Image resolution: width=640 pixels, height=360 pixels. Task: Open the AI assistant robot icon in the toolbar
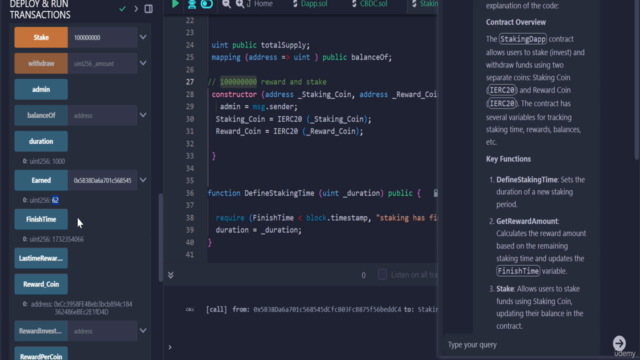click(191, 4)
